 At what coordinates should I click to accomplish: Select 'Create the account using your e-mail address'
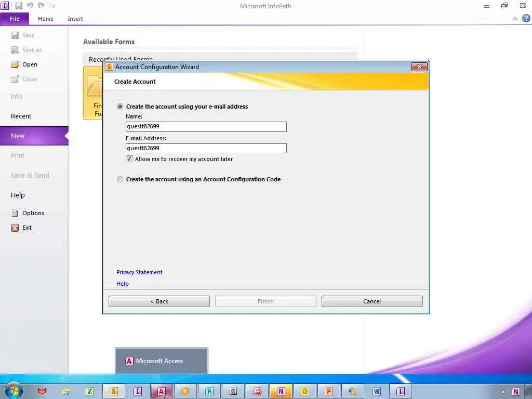(x=120, y=107)
